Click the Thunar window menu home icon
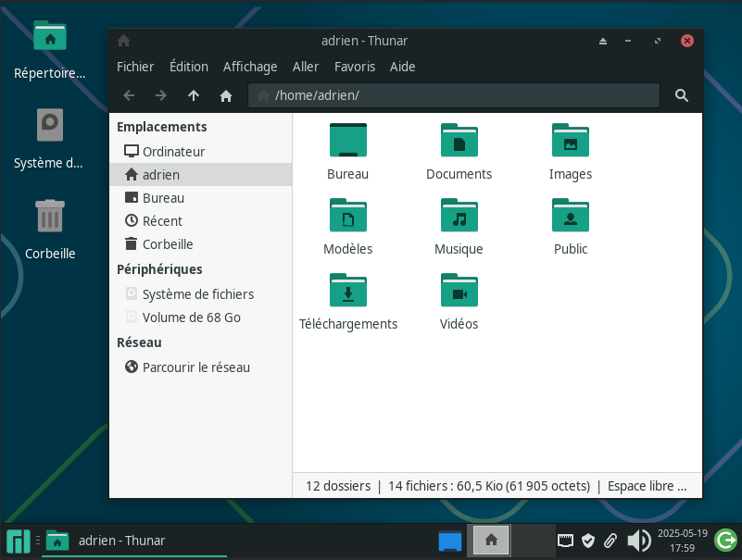The width and height of the screenshot is (742, 560). coord(124,41)
